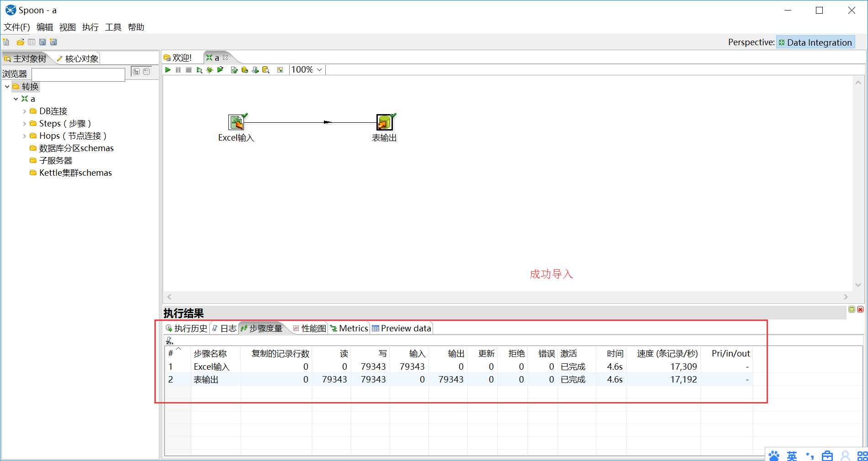Click the Explore repository icon
The height and width of the screenshot is (461, 868).
(x=32, y=42)
